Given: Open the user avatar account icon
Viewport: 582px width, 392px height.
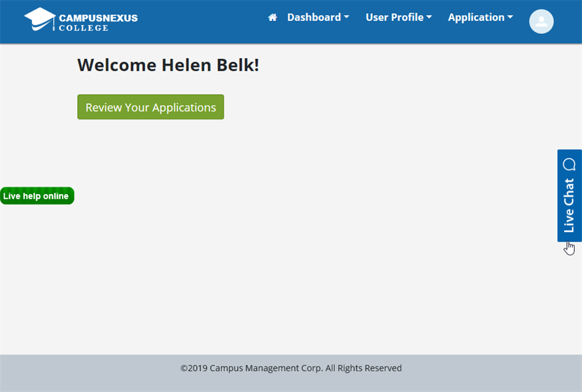Looking at the screenshot, I should [x=541, y=22].
